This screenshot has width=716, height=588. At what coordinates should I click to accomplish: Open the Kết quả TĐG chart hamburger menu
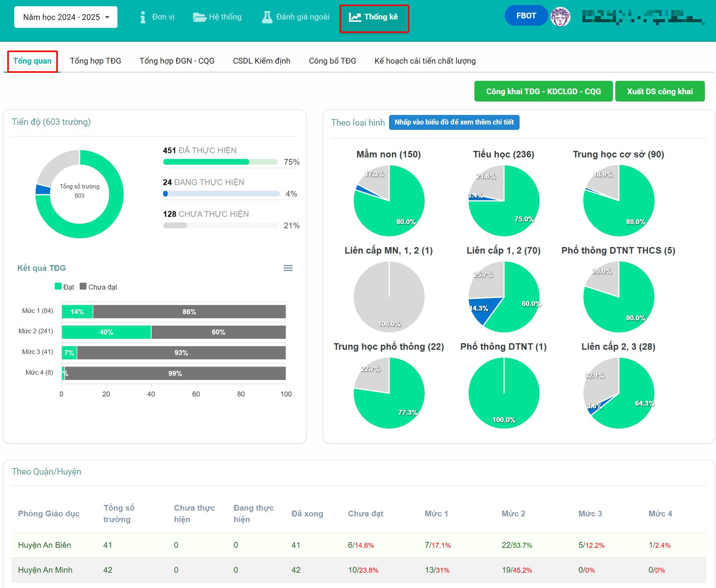[x=288, y=268]
